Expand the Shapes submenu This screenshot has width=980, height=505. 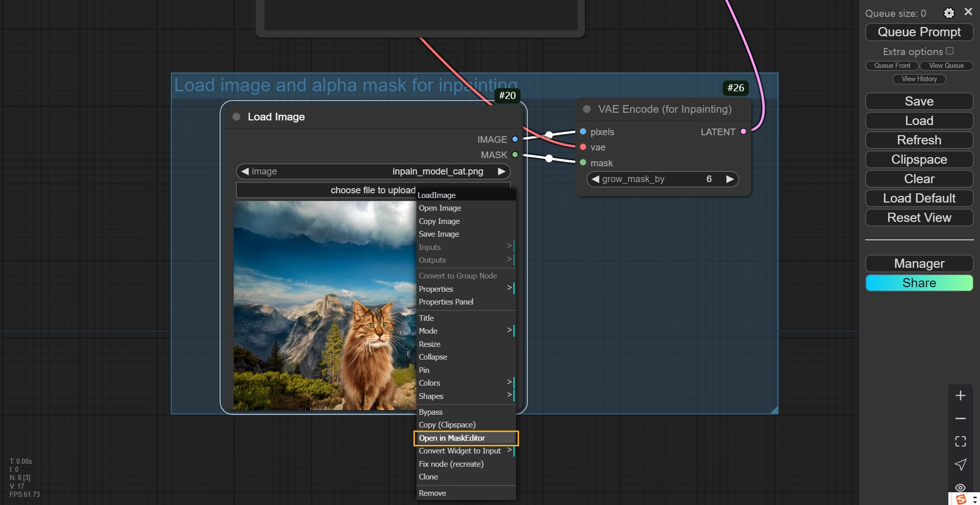[x=466, y=396]
